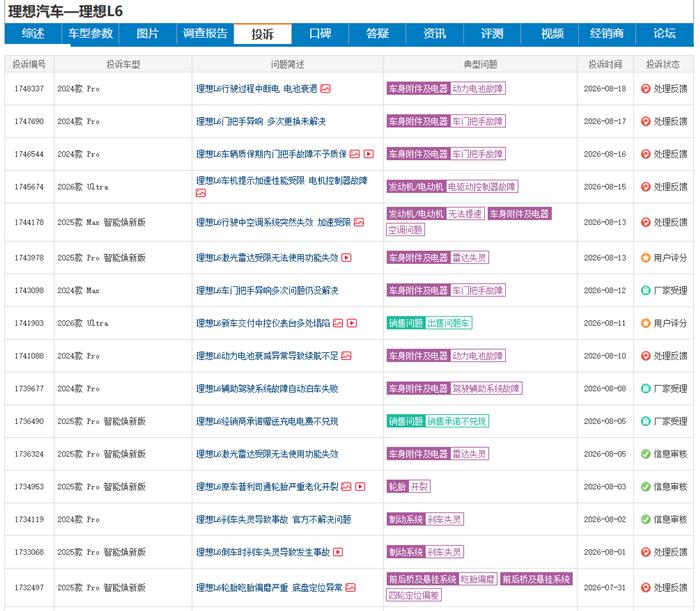700x611 pixels.
Task: Open image icon for complaint 1748337
Action: pyautogui.click(x=325, y=89)
